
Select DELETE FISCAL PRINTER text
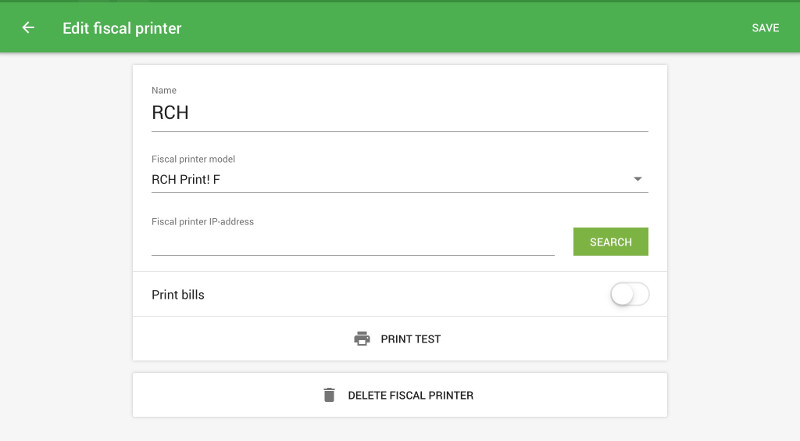point(411,396)
